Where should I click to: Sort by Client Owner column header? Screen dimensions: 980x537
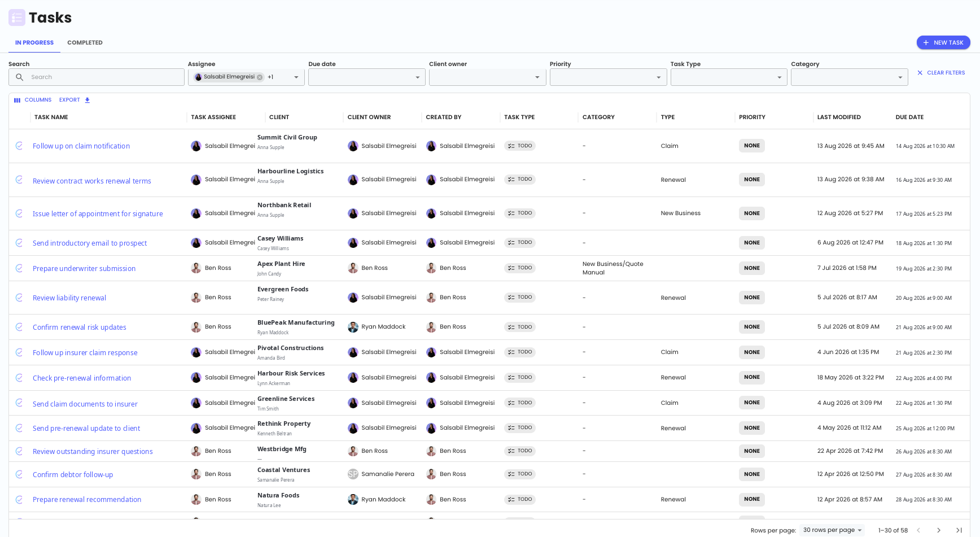(x=369, y=117)
